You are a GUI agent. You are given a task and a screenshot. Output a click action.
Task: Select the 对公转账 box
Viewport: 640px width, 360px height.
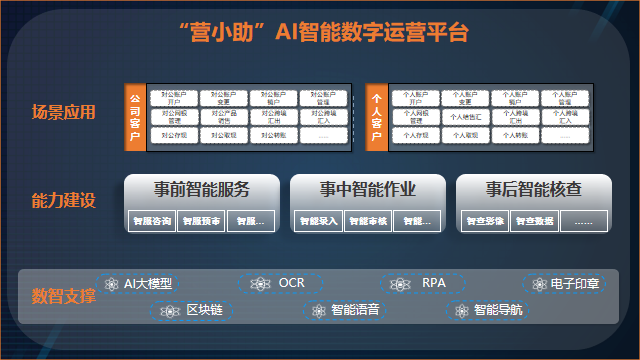coord(273,136)
